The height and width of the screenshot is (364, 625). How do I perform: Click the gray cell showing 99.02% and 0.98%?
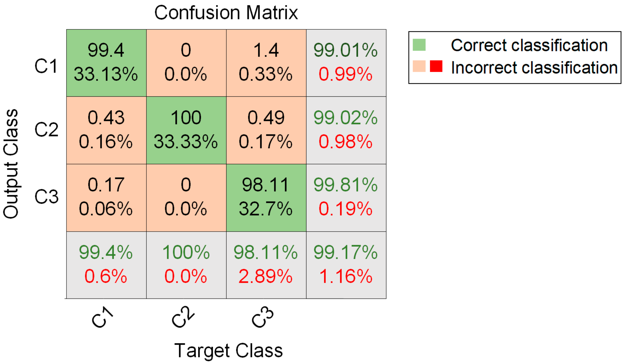tap(346, 130)
